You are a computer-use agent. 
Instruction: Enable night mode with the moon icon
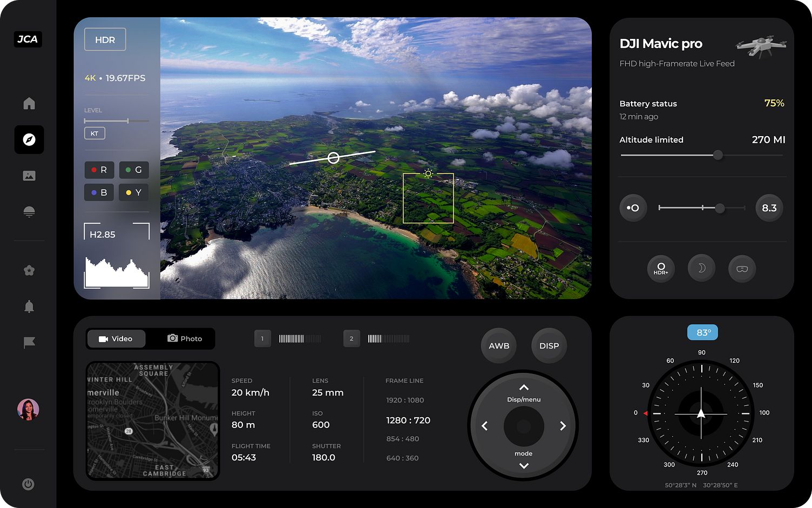701,268
